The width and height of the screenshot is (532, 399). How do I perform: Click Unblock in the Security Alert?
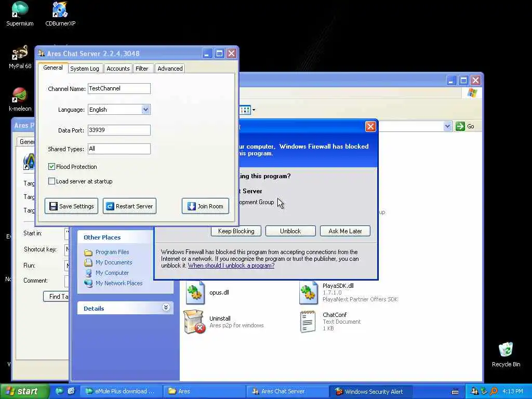(x=290, y=231)
